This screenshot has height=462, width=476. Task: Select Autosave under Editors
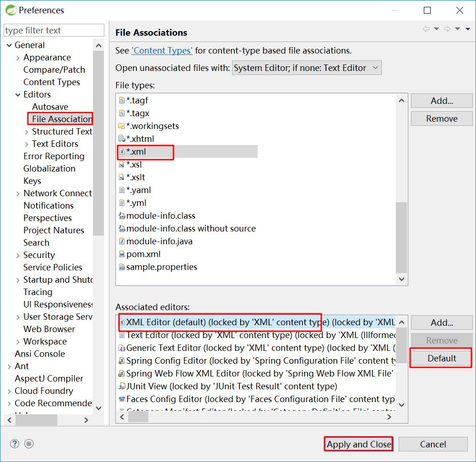(50, 107)
